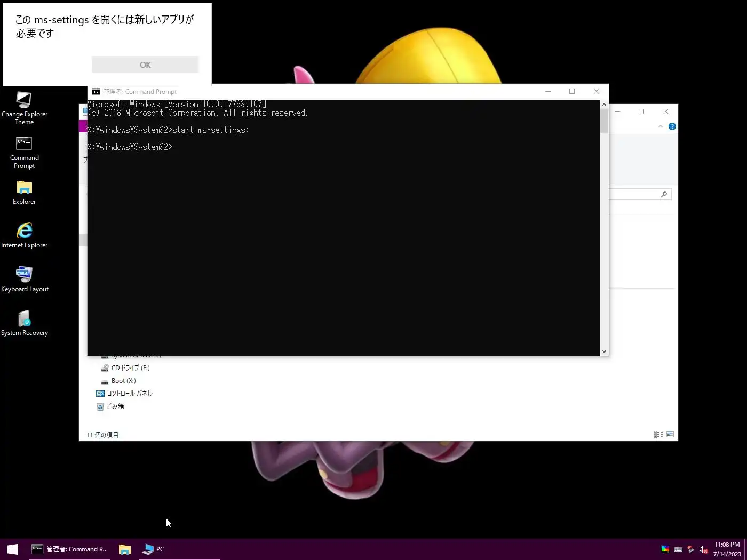The height and width of the screenshot is (560, 747).
Task: Click the 11 個の項目 status text
Action: pos(102,435)
